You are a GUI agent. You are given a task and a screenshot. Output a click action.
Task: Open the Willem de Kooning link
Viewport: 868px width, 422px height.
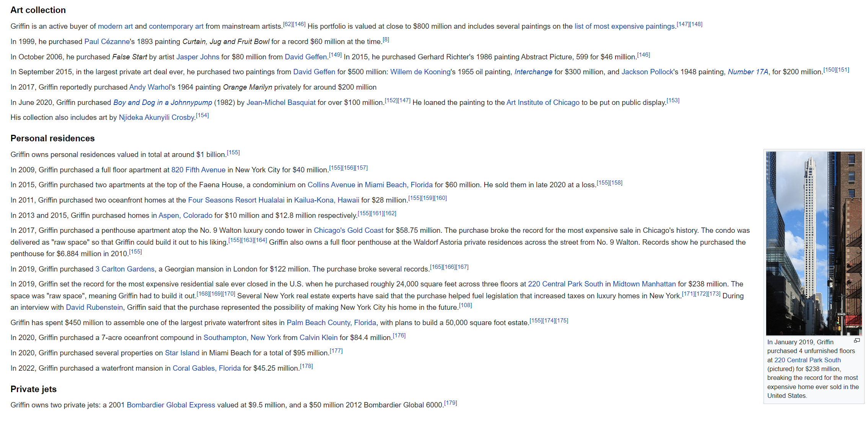[x=420, y=72]
